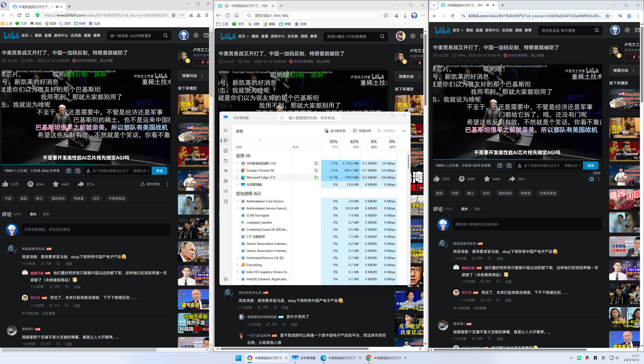Open Chrome's tab search dropdown arrow

pos(434,5)
